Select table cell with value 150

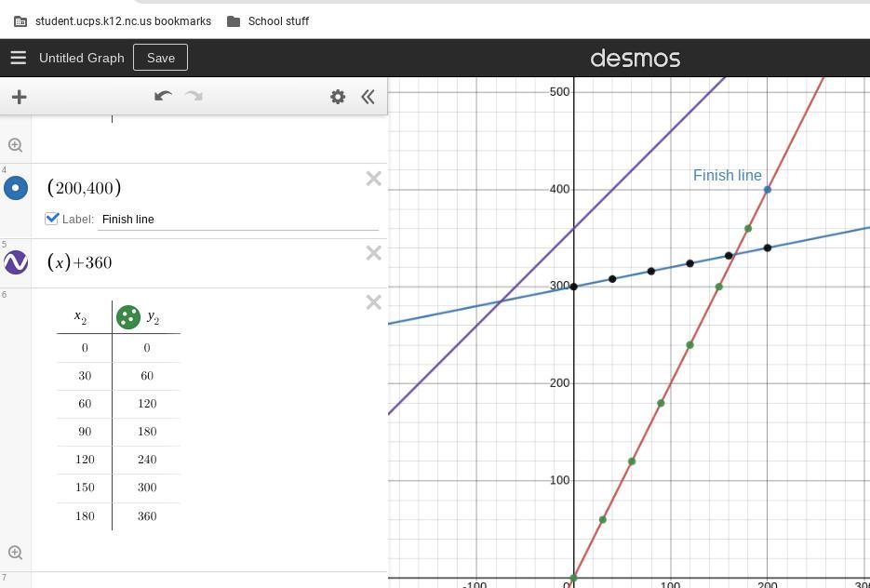pyautogui.click(x=85, y=487)
